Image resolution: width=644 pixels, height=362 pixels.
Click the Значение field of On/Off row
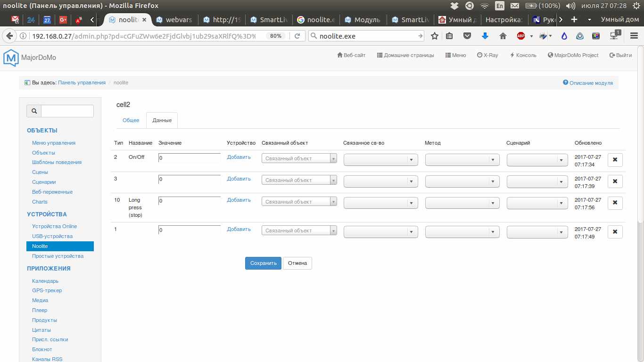[x=190, y=158]
